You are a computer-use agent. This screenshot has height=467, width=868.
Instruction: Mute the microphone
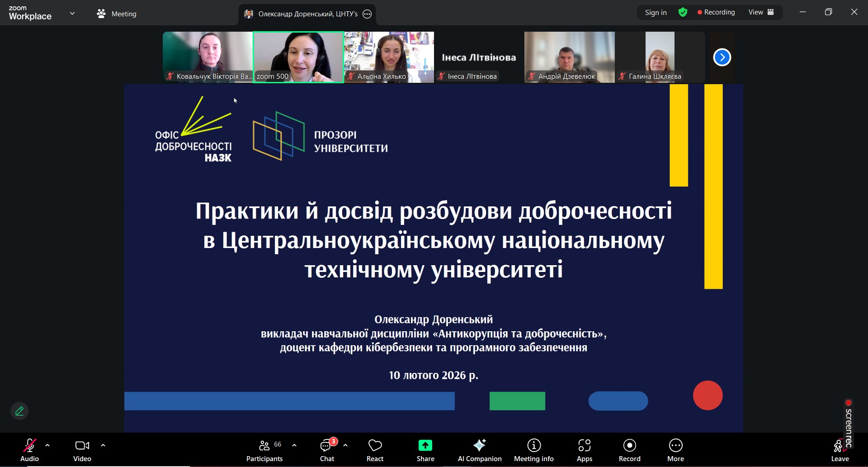tap(29, 446)
